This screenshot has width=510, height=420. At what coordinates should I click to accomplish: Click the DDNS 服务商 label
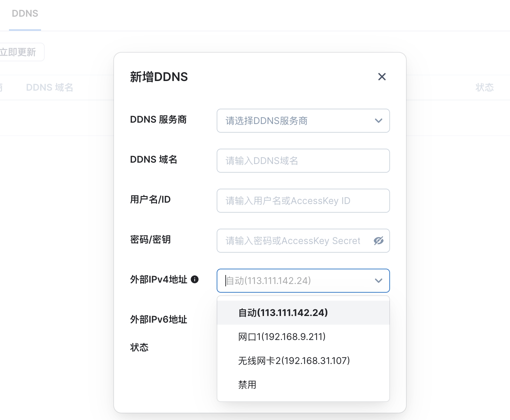pyautogui.click(x=158, y=119)
